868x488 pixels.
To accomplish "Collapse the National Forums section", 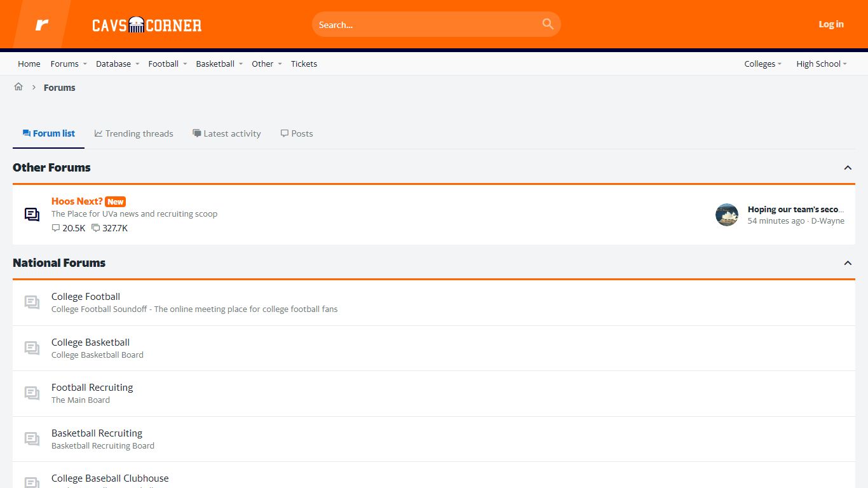I will [x=848, y=263].
